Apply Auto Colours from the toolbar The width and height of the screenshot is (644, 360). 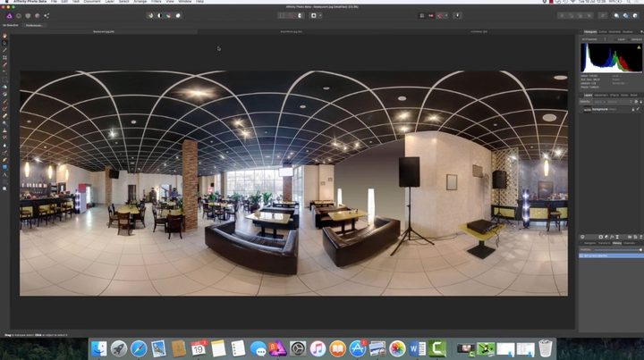coord(168,15)
